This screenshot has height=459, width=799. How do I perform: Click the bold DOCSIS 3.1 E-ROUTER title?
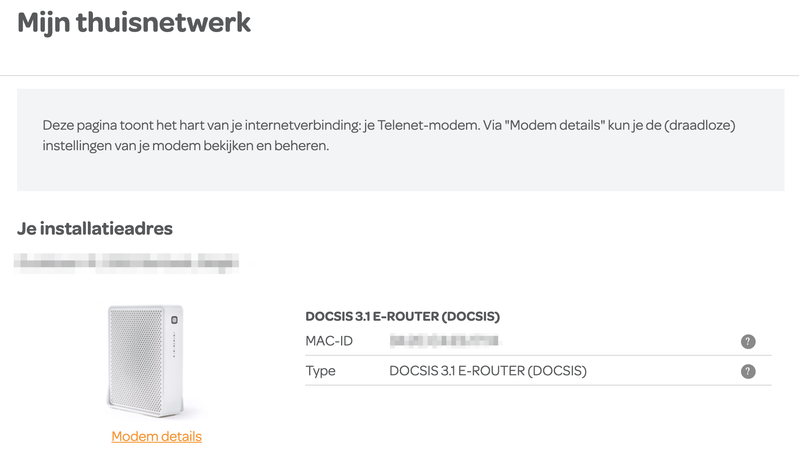[402, 316]
